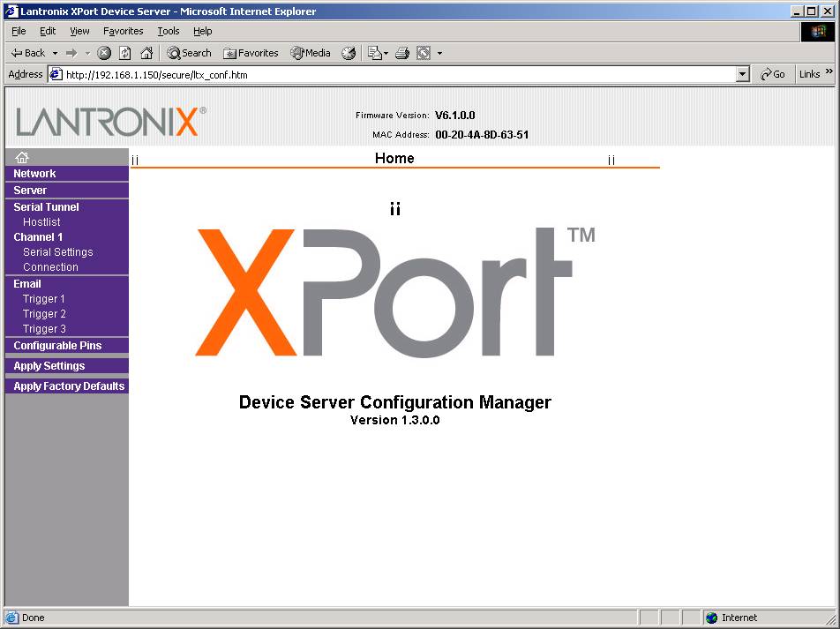
Task: Open Serial Settings page
Action: pos(58,251)
